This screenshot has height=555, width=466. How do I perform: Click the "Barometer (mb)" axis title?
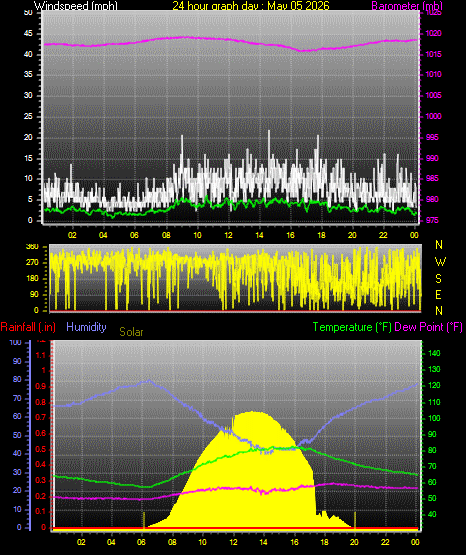(x=407, y=6)
